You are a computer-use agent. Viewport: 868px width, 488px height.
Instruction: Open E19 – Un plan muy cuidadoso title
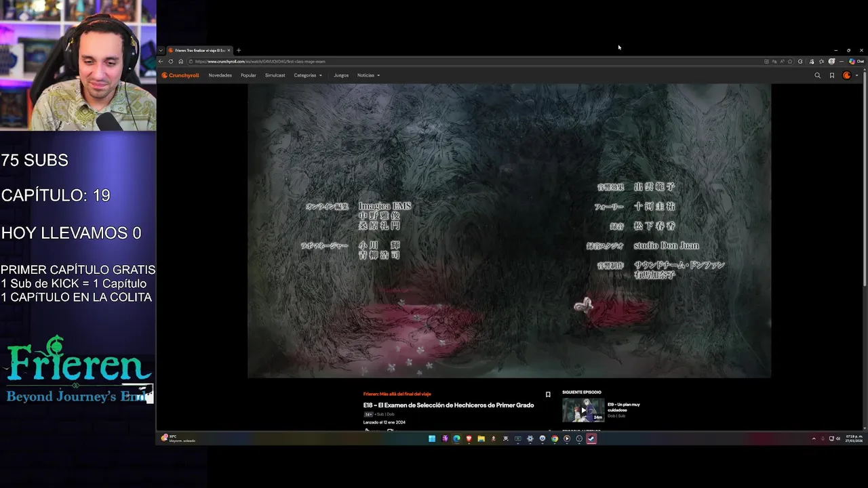[x=624, y=407]
